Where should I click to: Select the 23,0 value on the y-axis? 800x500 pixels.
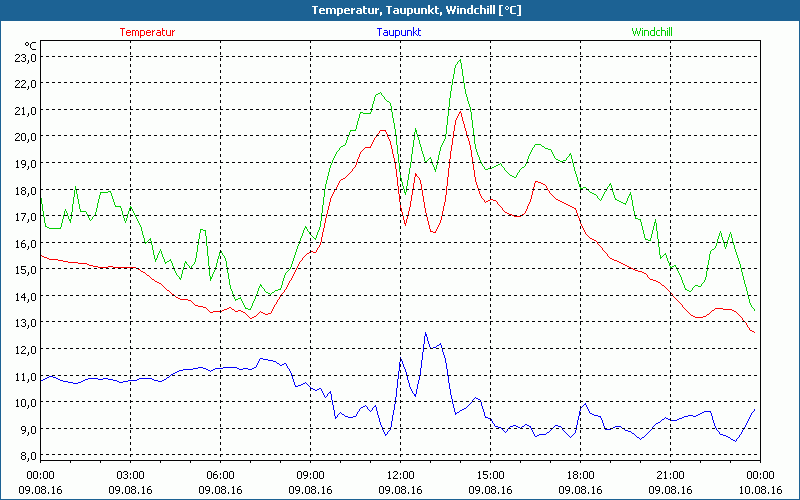(25, 57)
